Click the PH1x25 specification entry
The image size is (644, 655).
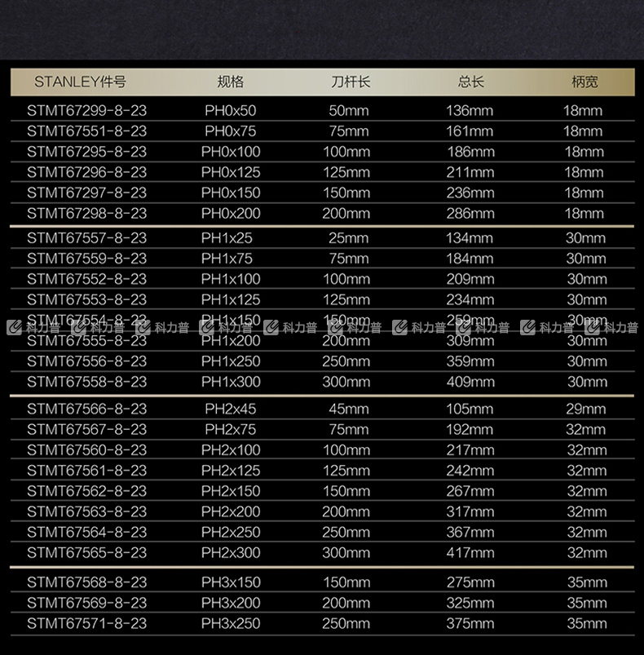(227, 238)
